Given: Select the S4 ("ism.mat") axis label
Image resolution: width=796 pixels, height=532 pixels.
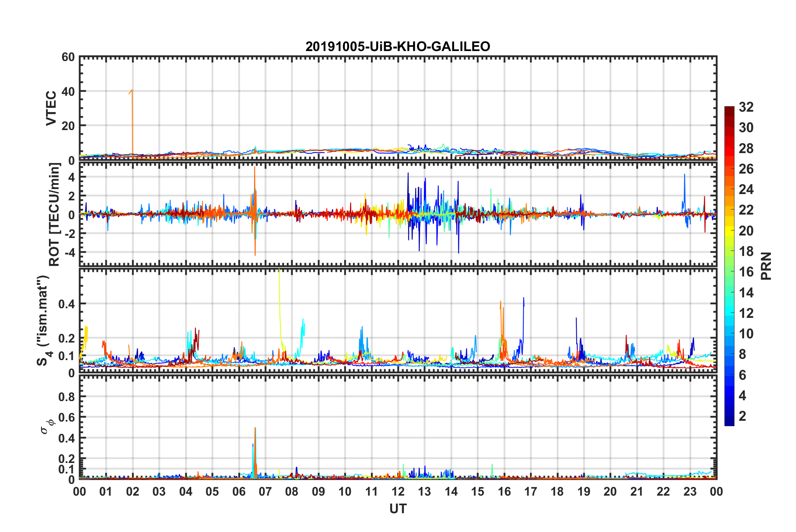Looking at the screenshot, I should [x=44, y=321].
